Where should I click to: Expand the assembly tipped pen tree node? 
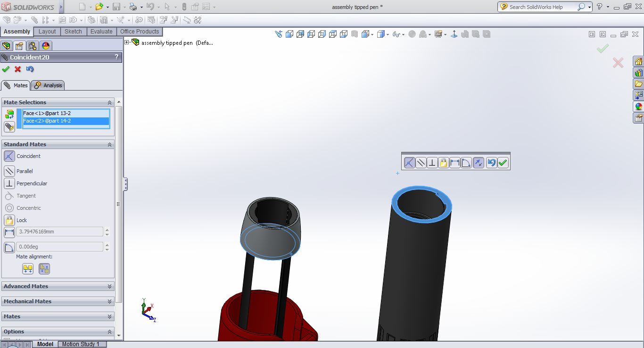tap(127, 42)
